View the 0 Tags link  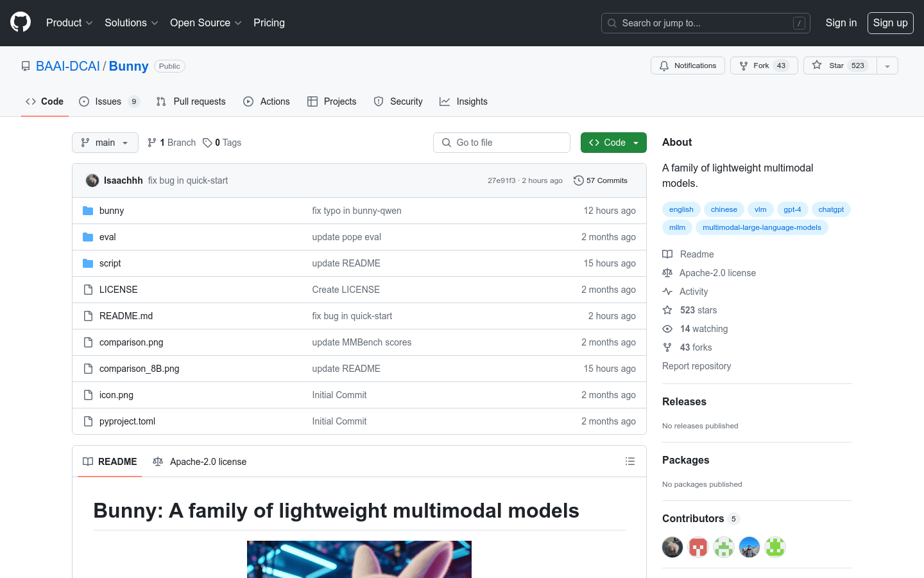[x=222, y=143]
